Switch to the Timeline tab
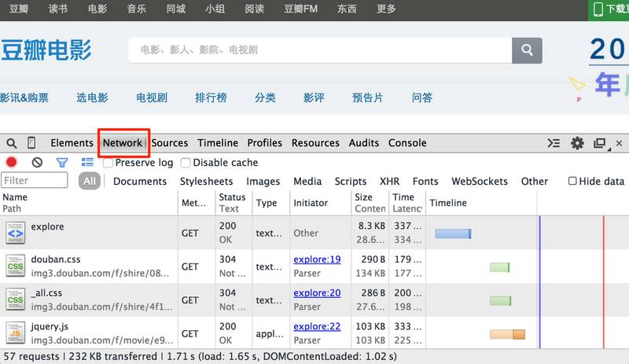This screenshot has height=364, width=629. 218,143
